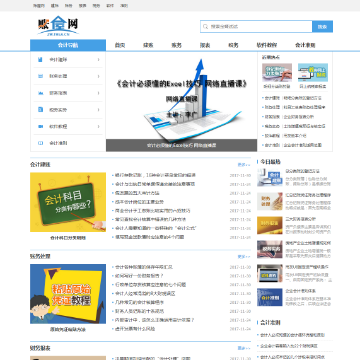Click the 会计准则 book icon in sidebar
Image resolution: width=360 pixels, height=360 pixels.
pyautogui.click(x=40, y=143)
